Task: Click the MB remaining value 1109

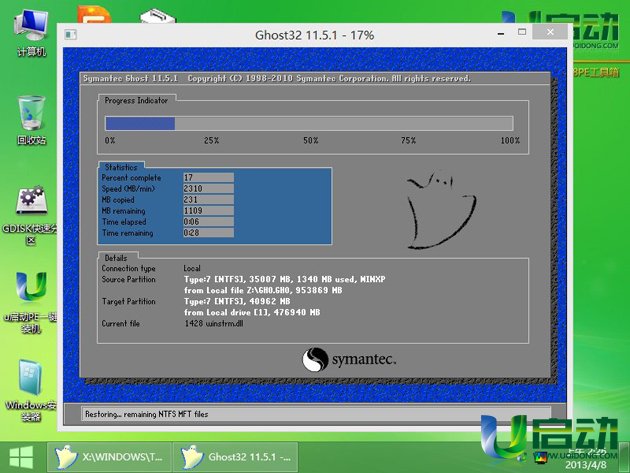Action: (208, 211)
